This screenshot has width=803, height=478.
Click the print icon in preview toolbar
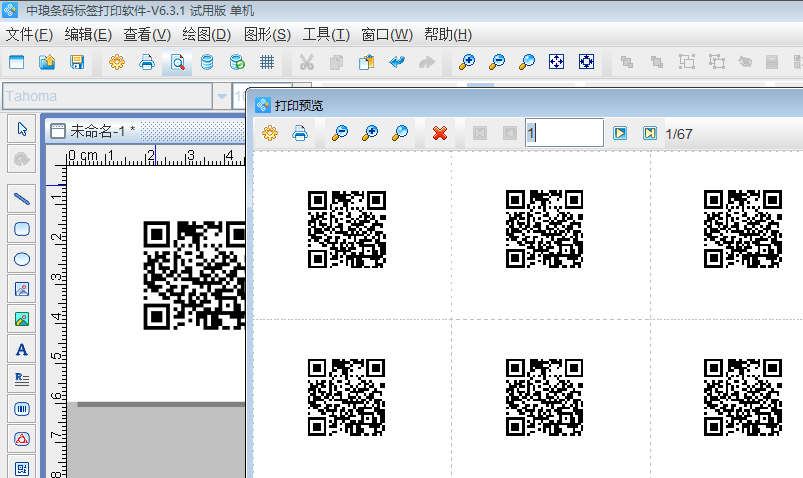coord(299,133)
